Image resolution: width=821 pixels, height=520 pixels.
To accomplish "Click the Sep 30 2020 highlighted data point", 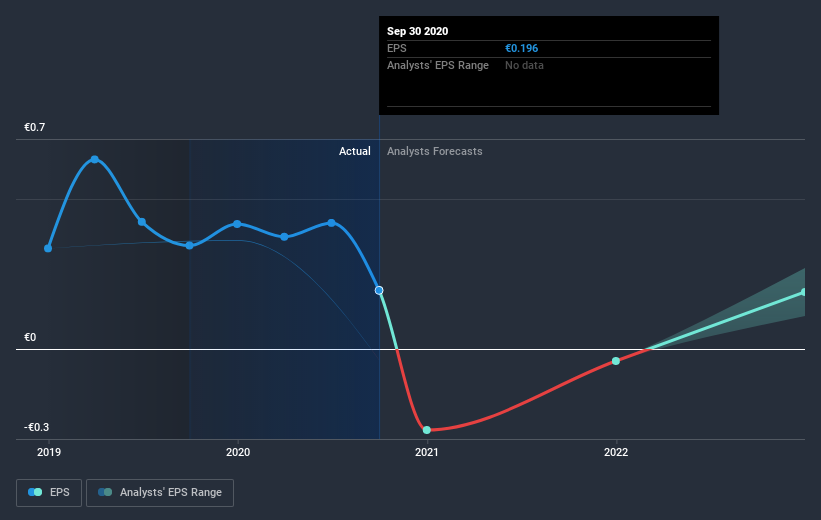I will (x=379, y=290).
